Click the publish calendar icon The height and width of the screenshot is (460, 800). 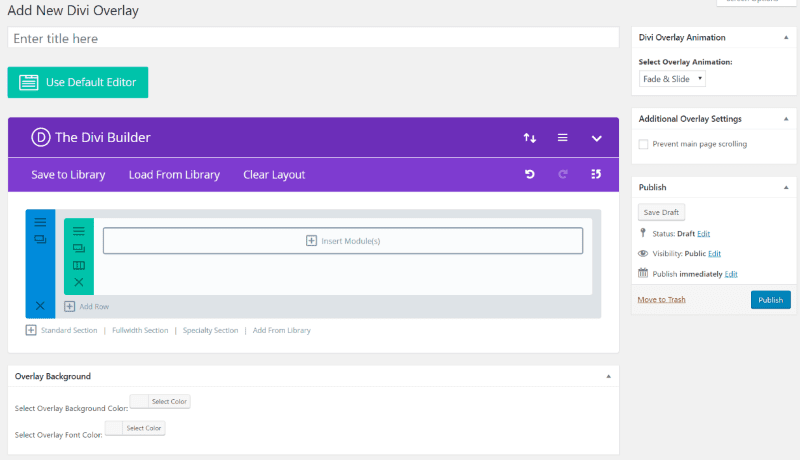[643, 273]
